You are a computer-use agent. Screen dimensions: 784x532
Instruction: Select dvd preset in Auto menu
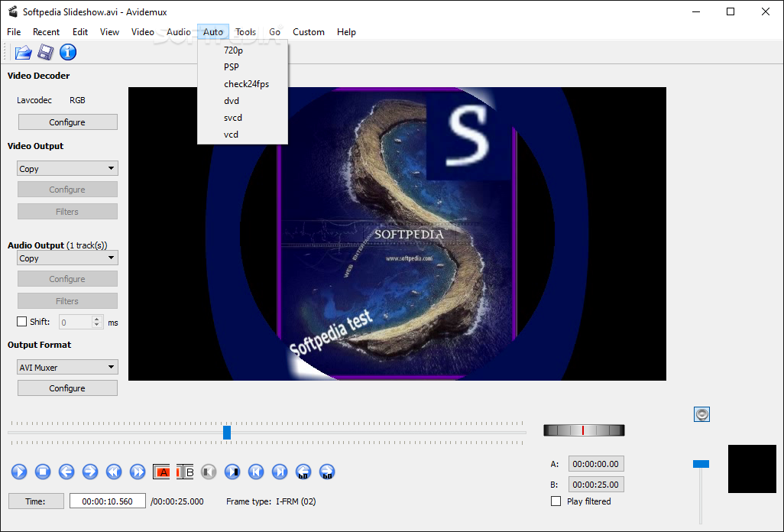[242, 101]
